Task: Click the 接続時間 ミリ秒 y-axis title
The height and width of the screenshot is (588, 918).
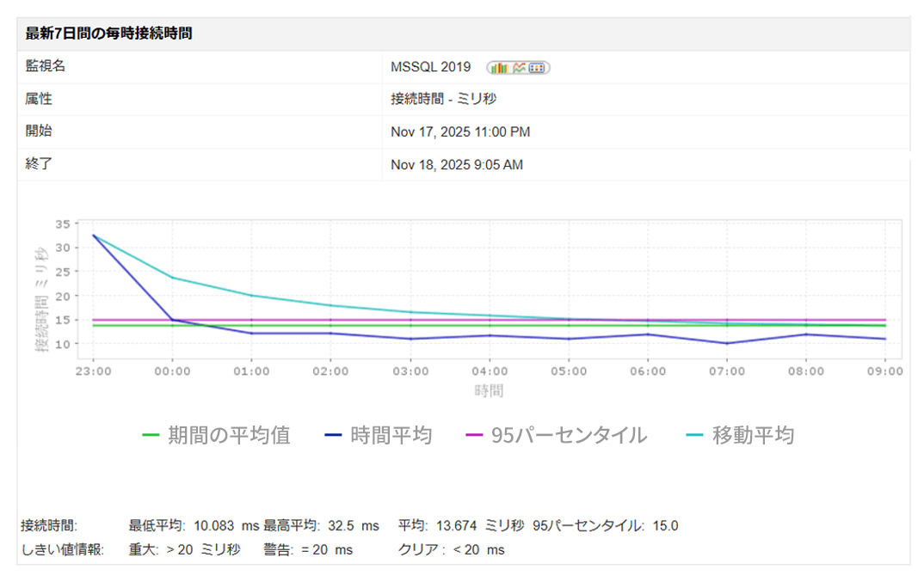Action: pos(41,299)
